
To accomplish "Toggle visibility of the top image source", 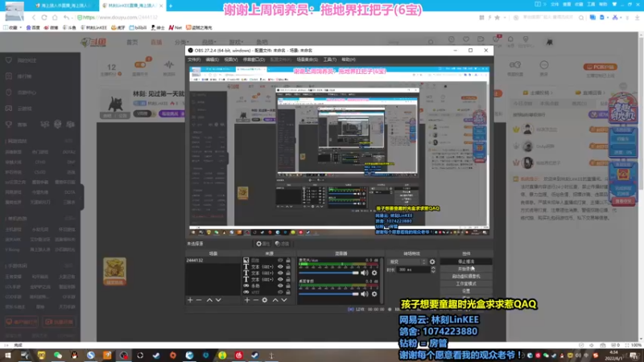I will [x=280, y=260].
